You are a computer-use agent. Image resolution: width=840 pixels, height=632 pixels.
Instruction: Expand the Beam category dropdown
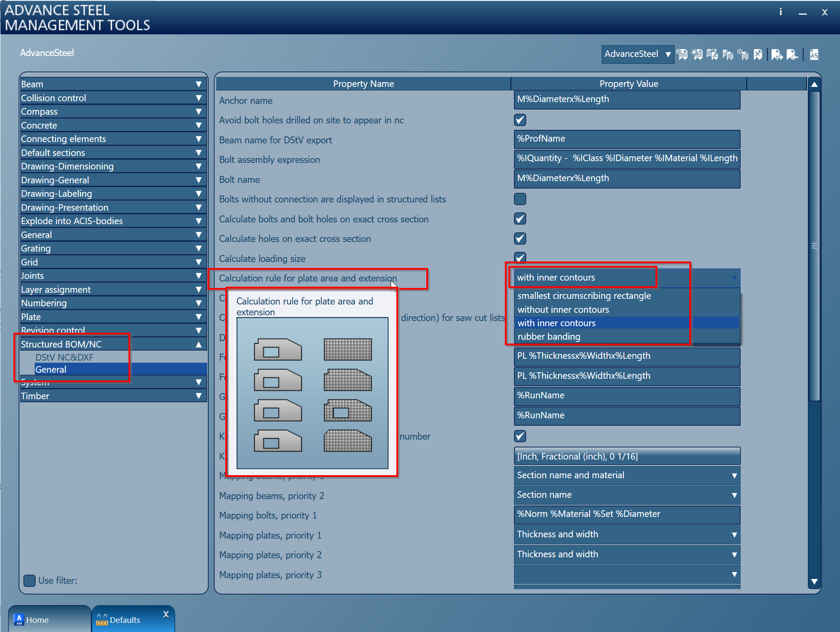click(199, 84)
